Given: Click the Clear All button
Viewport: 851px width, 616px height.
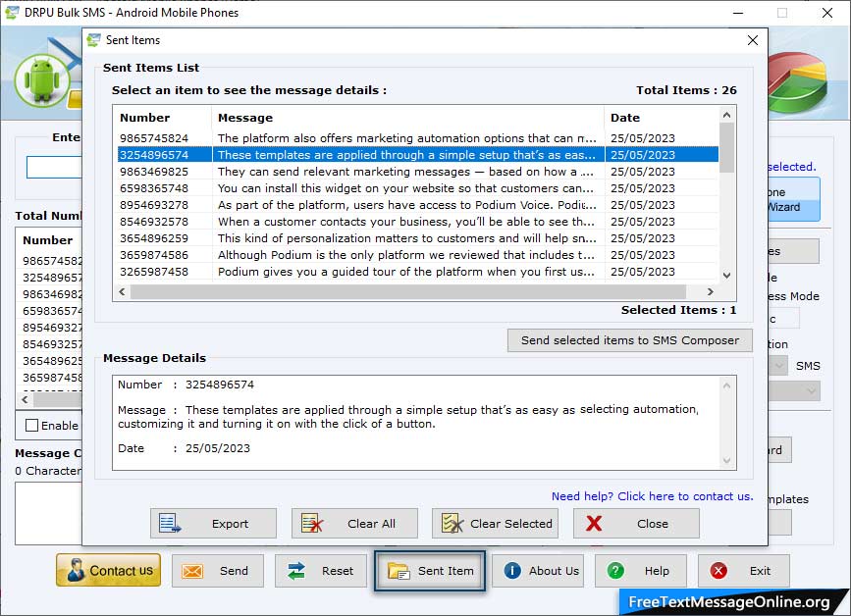Looking at the screenshot, I should [354, 523].
